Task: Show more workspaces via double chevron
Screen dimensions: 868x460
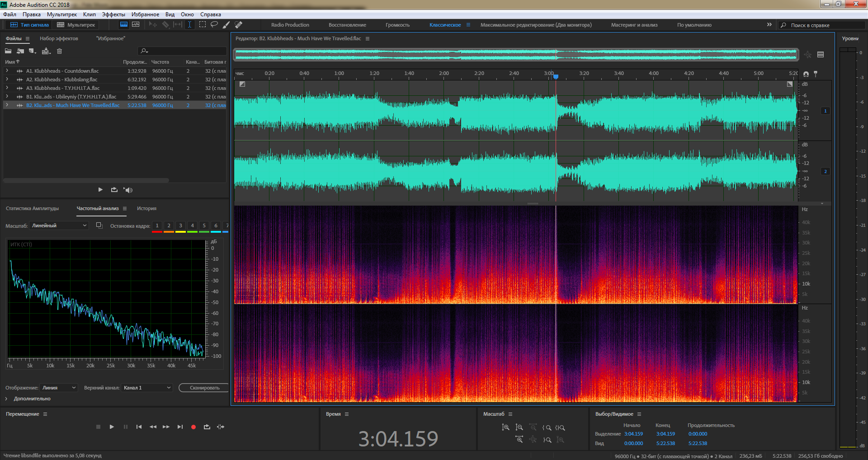Action: 769,25
